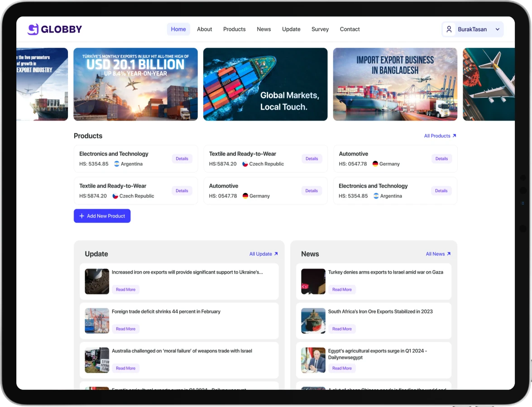Open Turkey arms exports news thumbnail
532x407 pixels.
coord(313,281)
